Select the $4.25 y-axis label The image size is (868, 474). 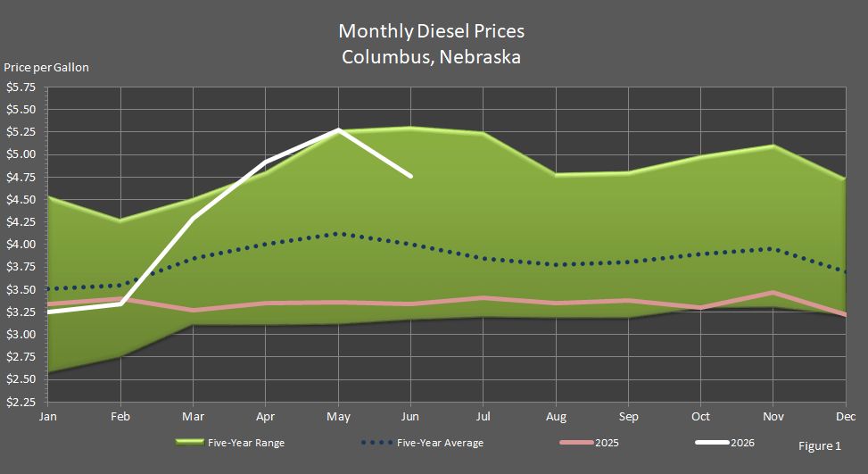21,222
